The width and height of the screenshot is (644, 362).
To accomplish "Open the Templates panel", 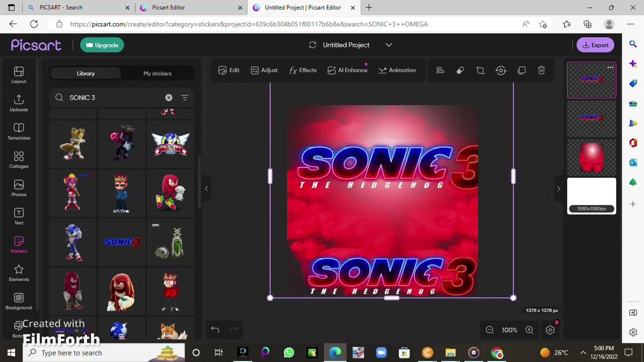I will (x=19, y=132).
